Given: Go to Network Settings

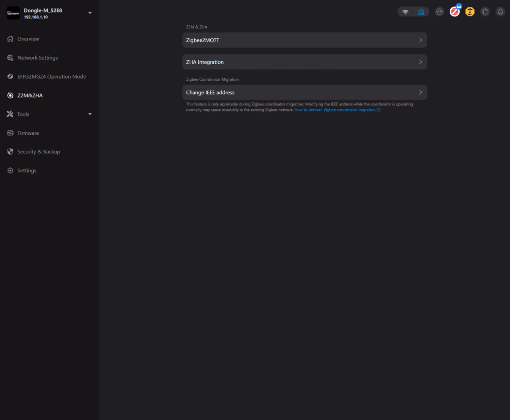Looking at the screenshot, I should (37, 58).
